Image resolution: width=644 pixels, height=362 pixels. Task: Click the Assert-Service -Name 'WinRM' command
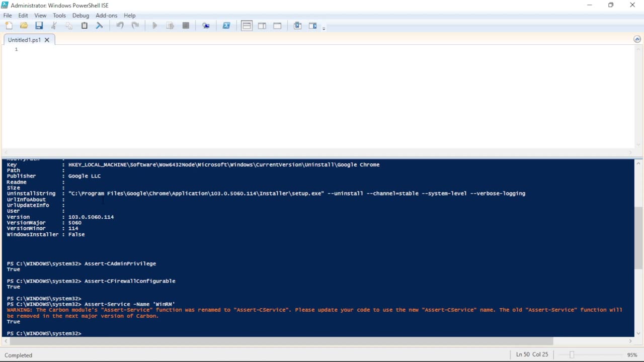point(130,304)
